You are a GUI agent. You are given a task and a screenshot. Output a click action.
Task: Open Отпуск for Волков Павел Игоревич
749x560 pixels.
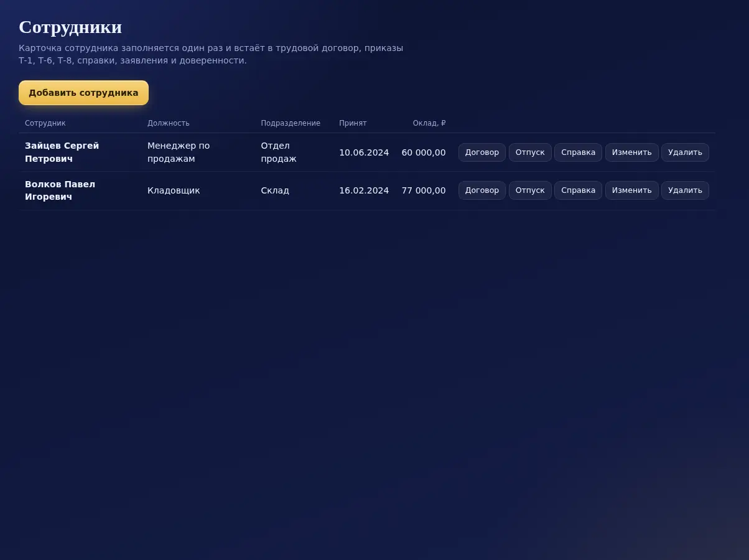pos(530,190)
